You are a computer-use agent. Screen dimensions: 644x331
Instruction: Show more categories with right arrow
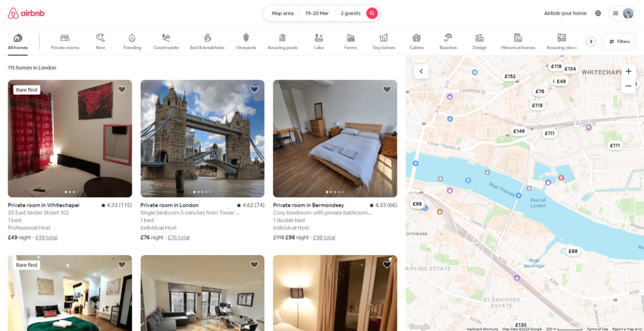click(x=591, y=41)
